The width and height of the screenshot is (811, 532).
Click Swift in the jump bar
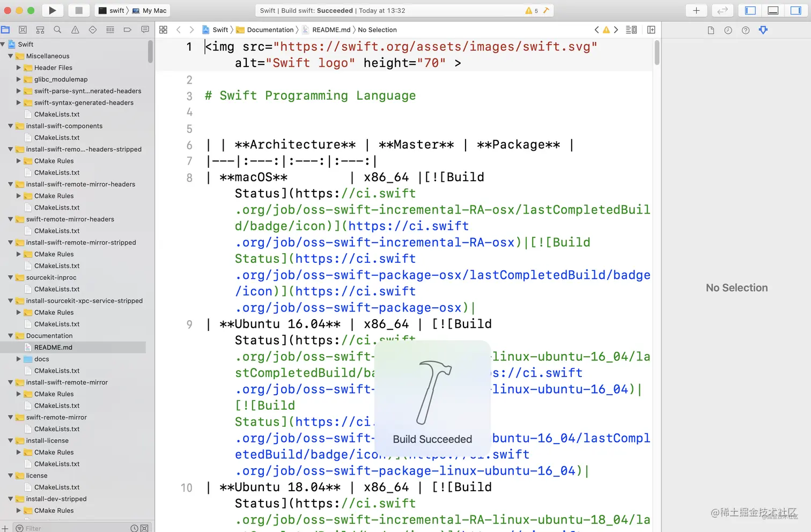(215, 30)
